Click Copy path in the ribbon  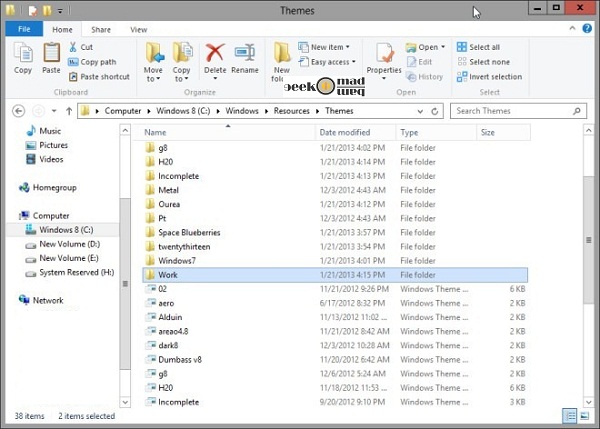click(92, 62)
